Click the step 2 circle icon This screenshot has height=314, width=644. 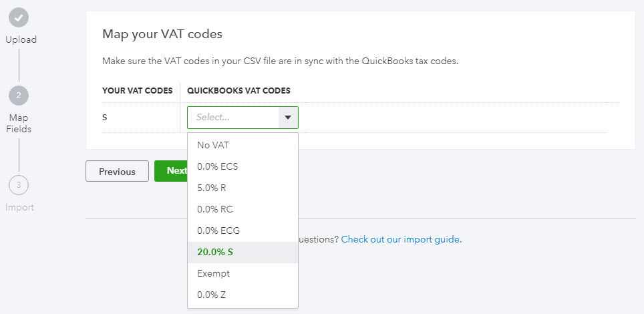[19, 96]
